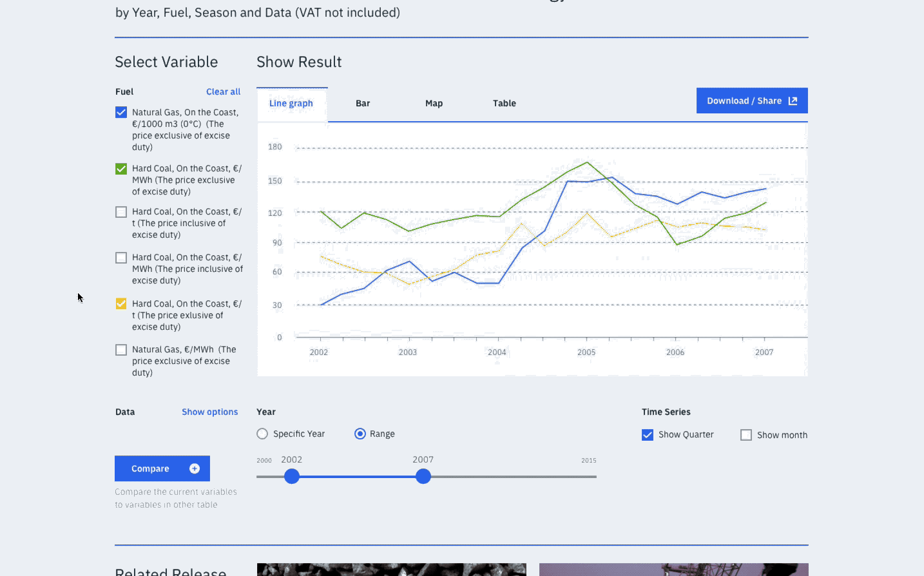Click Clear all fuel selections link
The width and height of the screenshot is (924, 576).
pos(223,91)
